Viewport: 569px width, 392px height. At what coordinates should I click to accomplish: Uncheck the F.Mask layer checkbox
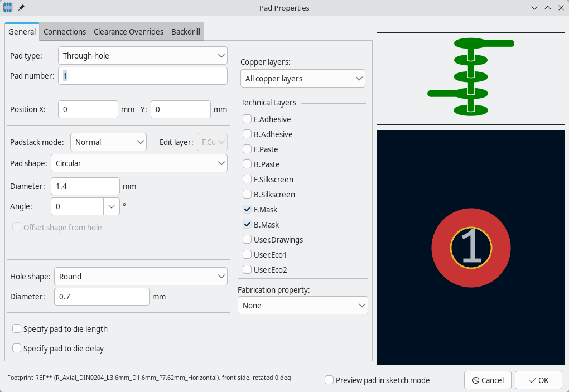pyautogui.click(x=247, y=210)
